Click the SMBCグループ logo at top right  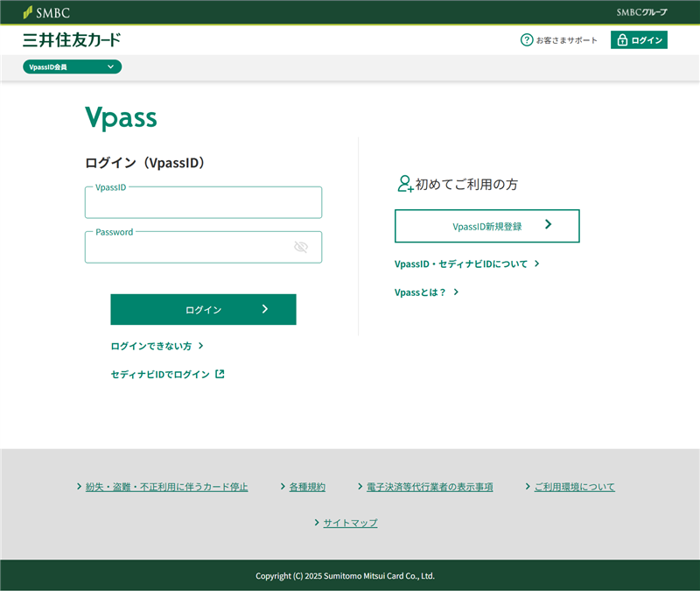[641, 12]
